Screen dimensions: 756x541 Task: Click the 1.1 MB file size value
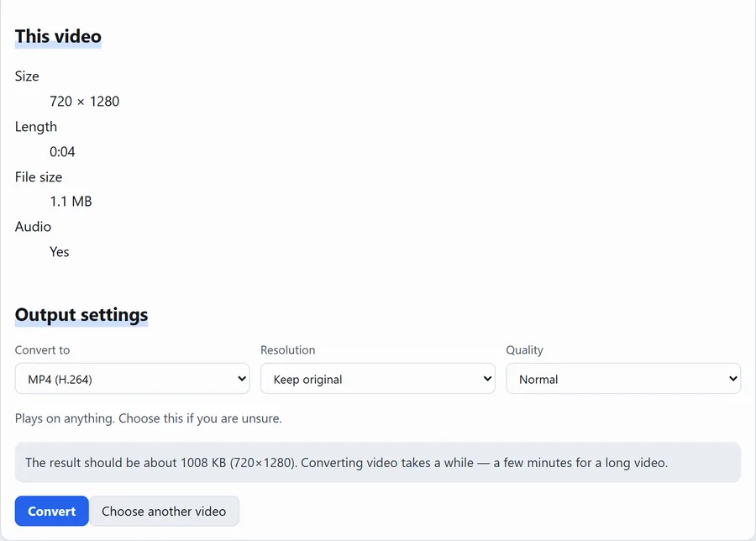click(71, 201)
